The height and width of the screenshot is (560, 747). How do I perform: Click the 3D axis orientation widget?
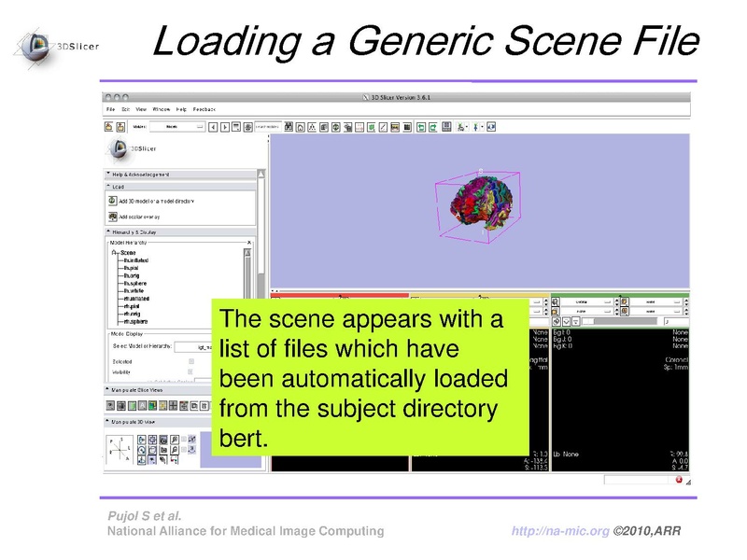(x=120, y=448)
